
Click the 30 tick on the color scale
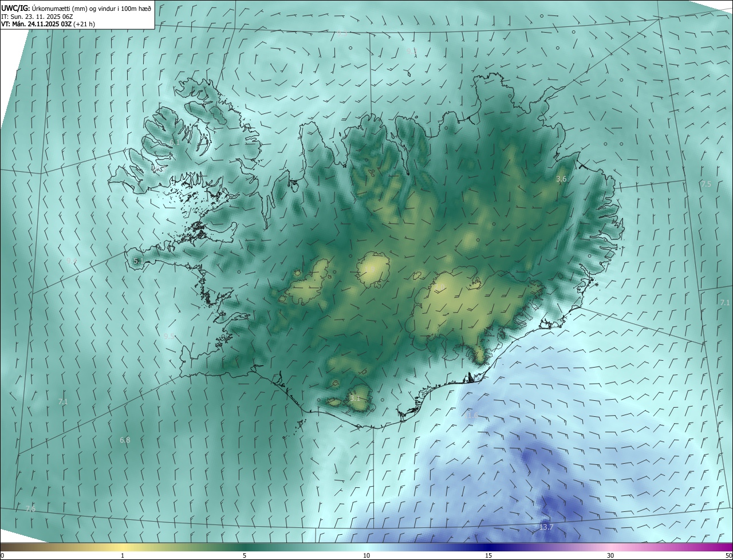(x=610, y=555)
